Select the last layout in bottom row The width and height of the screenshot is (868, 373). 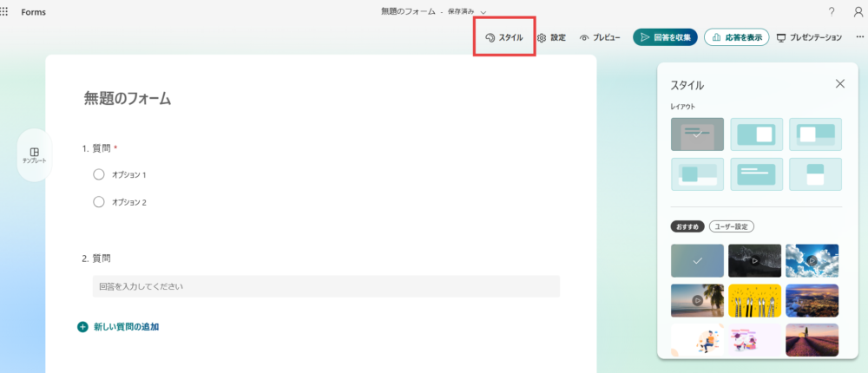click(815, 174)
